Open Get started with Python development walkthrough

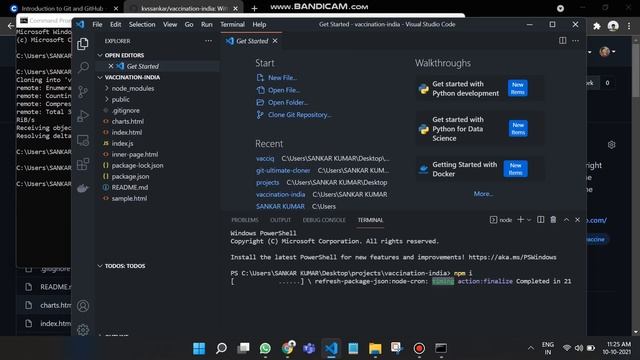480,89
